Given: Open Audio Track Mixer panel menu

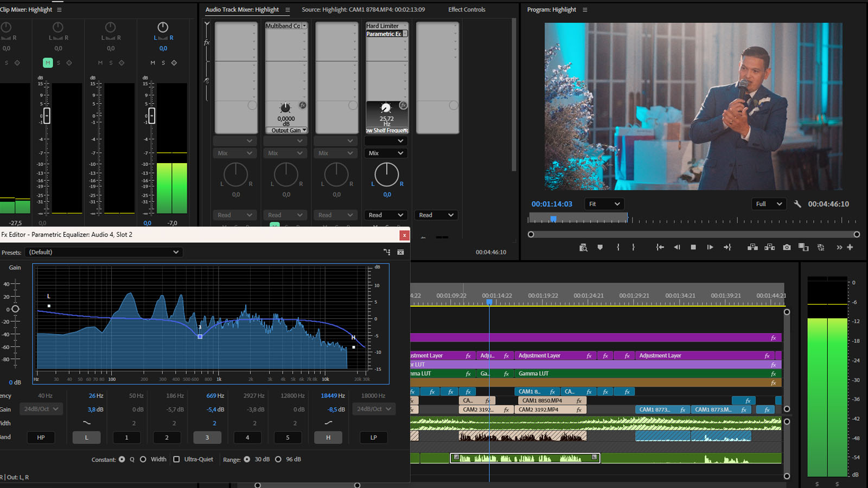Looking at the screenshot, I should 288,10.
